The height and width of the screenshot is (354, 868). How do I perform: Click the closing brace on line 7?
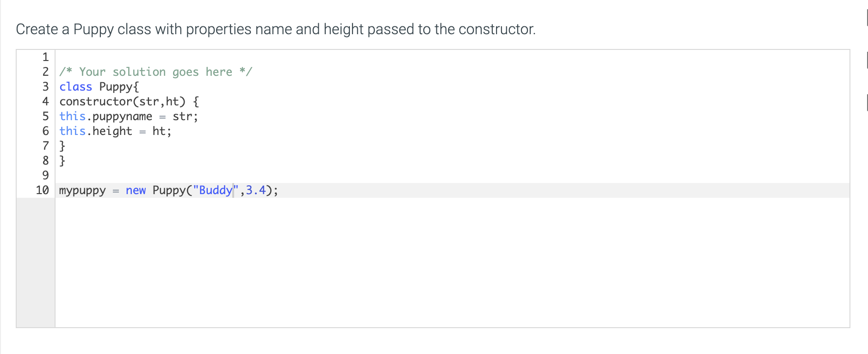coord(62,146)
